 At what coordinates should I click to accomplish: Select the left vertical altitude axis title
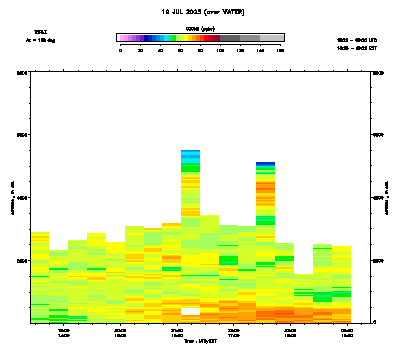(13, 198)
